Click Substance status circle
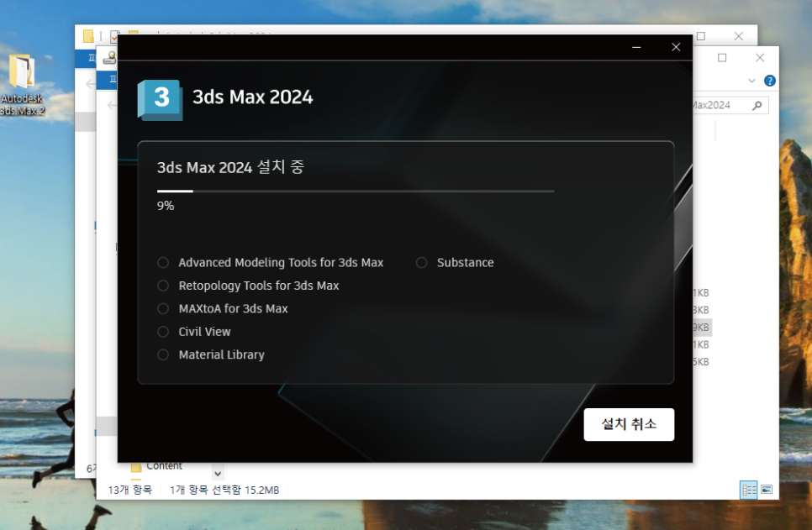Screen dimensions: 812x530 coord(421,262)
